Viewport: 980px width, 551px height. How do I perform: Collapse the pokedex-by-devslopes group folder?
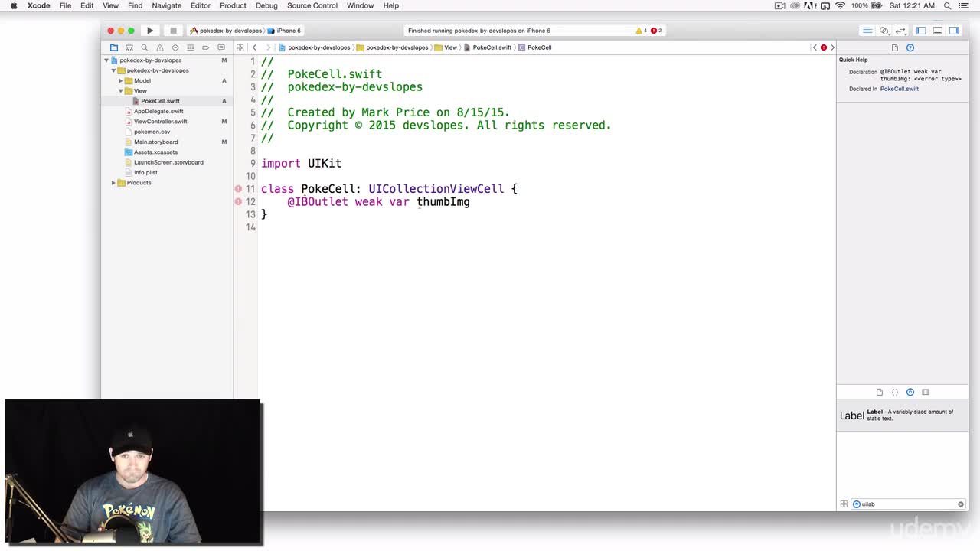click(x=113, y=70)
